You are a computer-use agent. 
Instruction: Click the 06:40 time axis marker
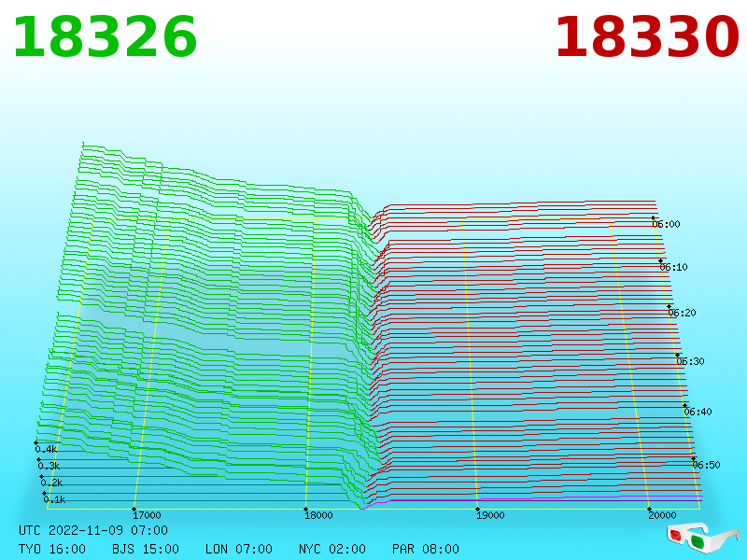coord(698,412)
